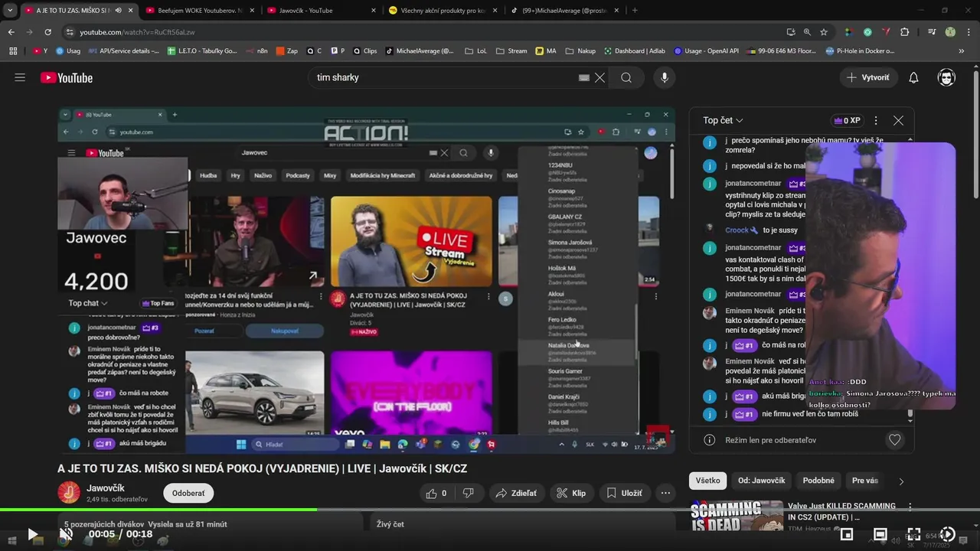Clear the 'tim sharky' search text
This screenshot has height=551, width=980.
600,77
